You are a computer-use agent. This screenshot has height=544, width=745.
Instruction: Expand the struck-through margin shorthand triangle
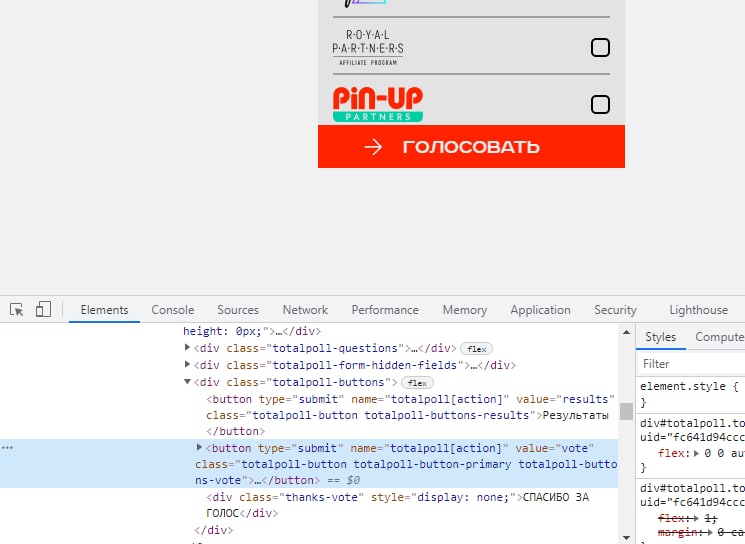(709, 533)
